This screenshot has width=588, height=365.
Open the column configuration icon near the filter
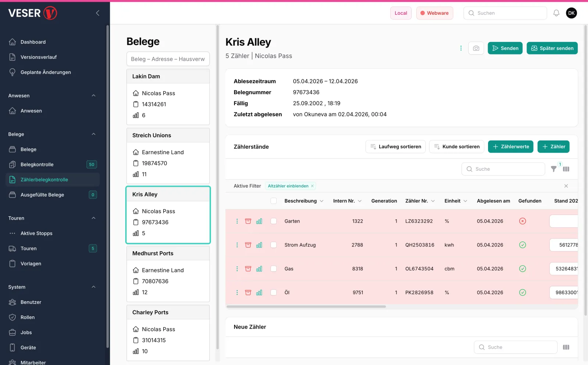tap(566, 169)
